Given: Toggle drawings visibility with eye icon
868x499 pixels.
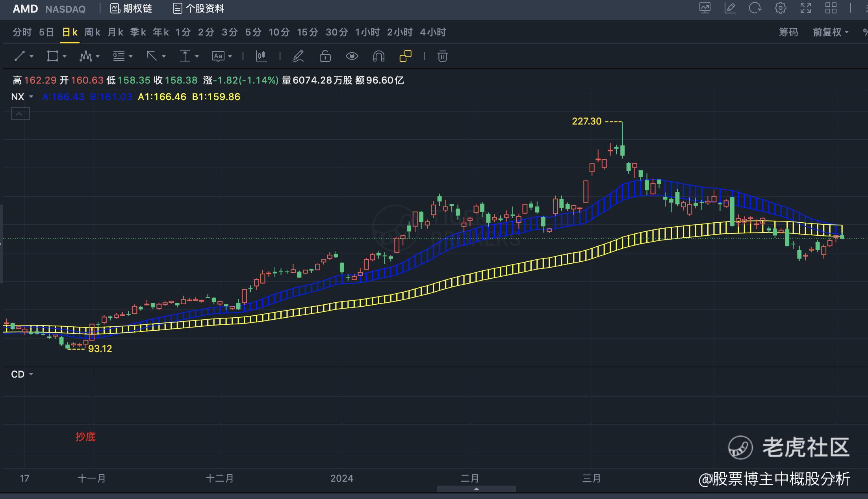Looking at the screenshot, I should (352, 56).
